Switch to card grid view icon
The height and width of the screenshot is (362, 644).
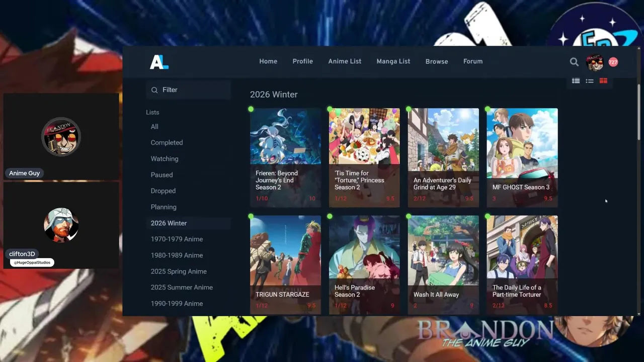603,81
